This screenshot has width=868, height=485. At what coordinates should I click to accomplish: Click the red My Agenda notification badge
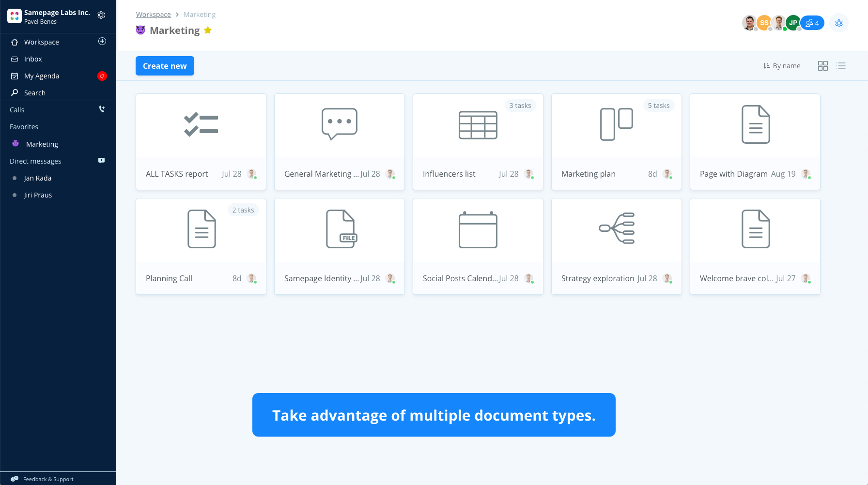pos(102,76)
